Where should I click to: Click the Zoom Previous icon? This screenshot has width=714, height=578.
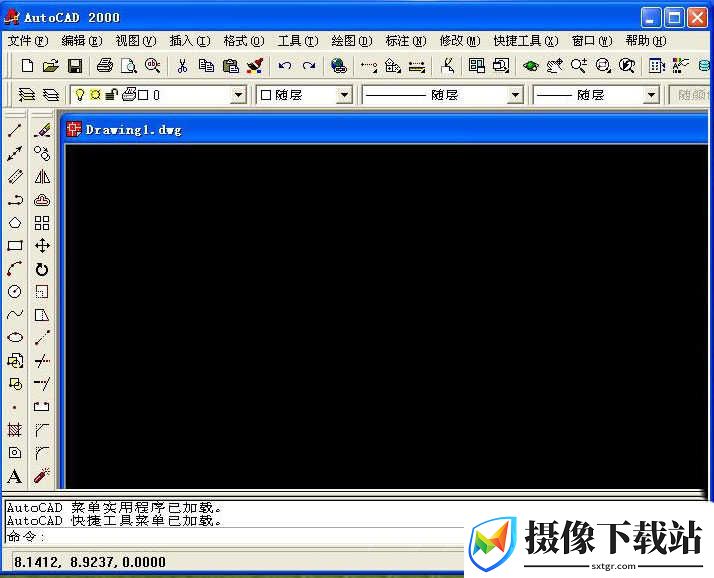[x=627, y=66]
